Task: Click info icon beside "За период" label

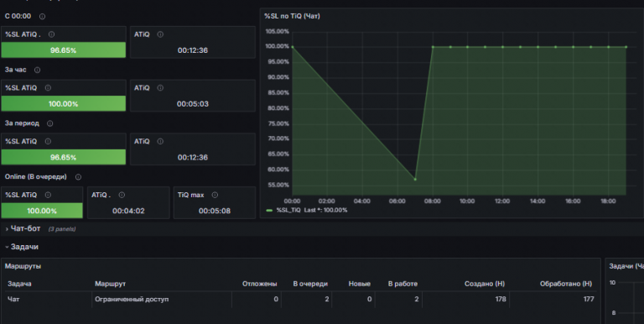Action: click(x=49, y=123)
